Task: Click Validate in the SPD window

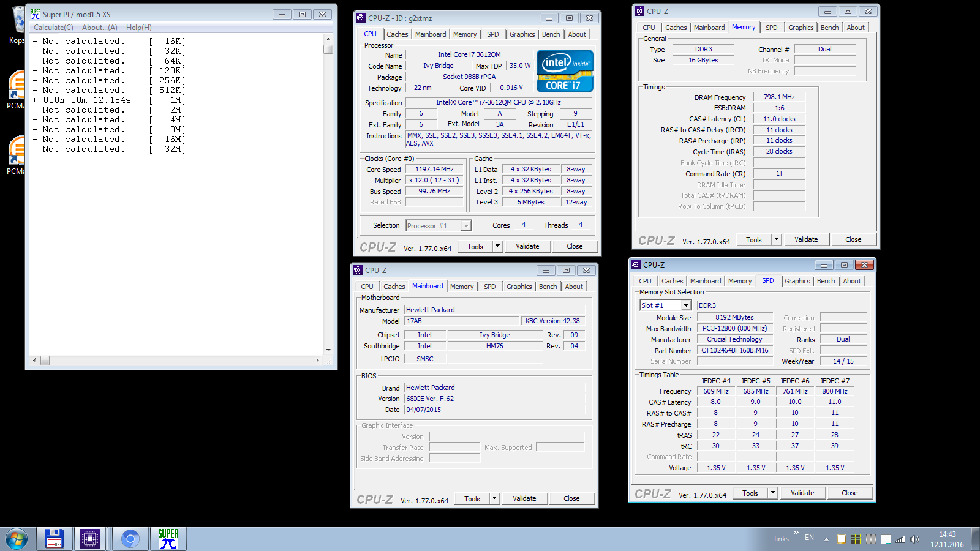Action: 802,493
